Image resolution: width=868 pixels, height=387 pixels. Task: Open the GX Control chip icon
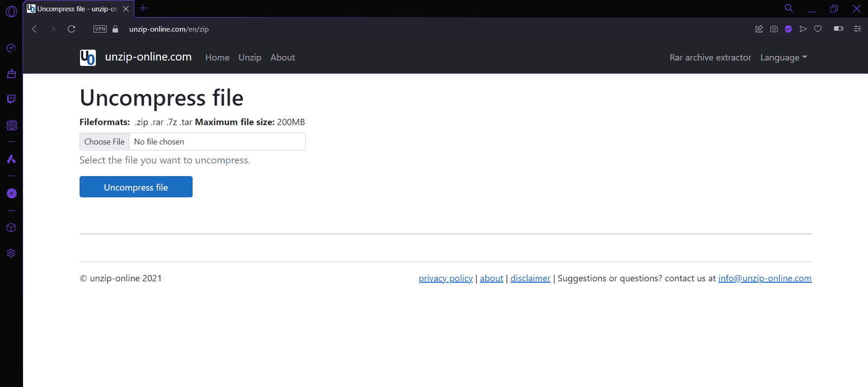pyautogui.click(x=11, y=125)
